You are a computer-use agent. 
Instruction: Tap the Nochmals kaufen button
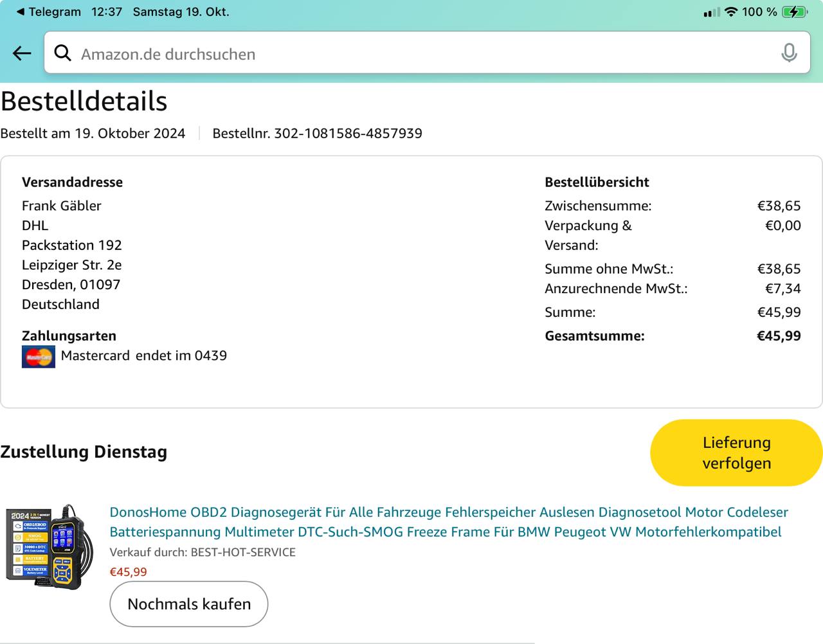[x=188, y=604]
